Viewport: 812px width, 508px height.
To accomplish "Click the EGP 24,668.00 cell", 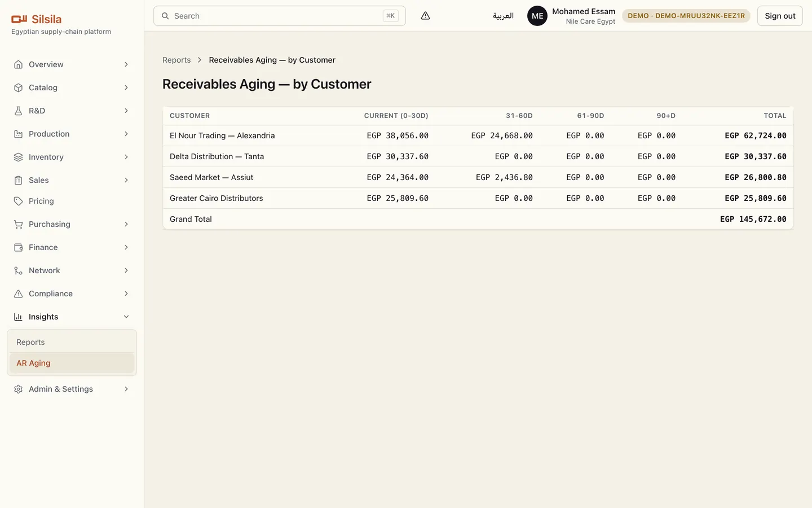I will (502, 135).
